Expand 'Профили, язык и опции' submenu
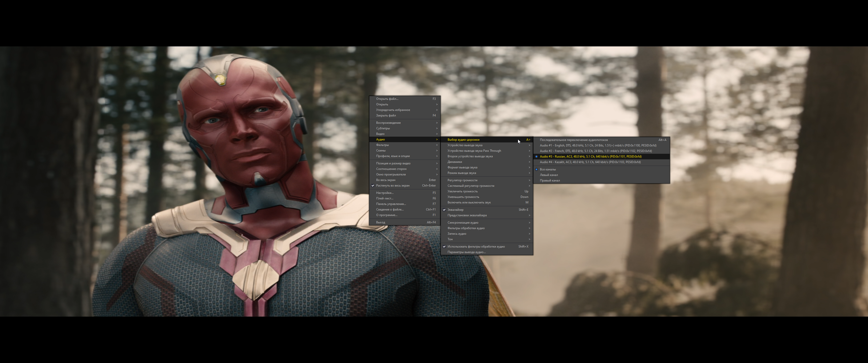The height and width of the screenshot is (363, 868). tap(405, 156)
